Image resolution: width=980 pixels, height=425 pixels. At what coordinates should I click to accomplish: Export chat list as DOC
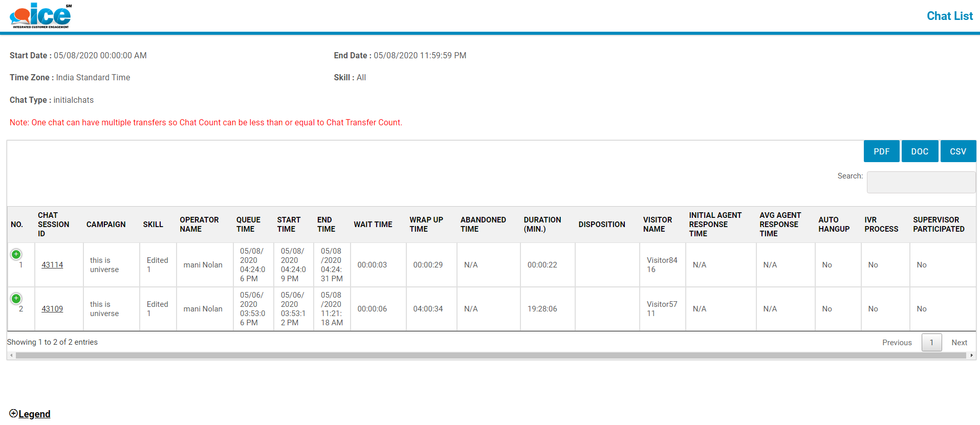[920, 151]
